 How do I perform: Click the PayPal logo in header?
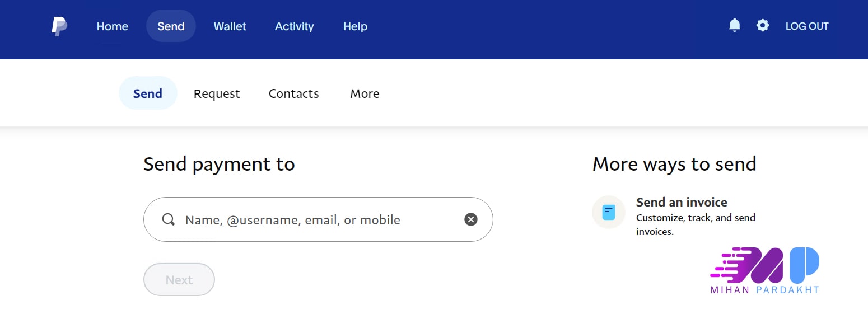pyautogui.click(x=59, y=26)
